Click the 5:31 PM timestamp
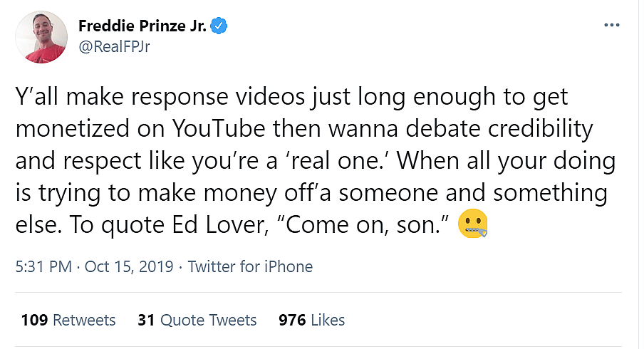The height and width of the screenshot is (349, 644). [43, 267]
